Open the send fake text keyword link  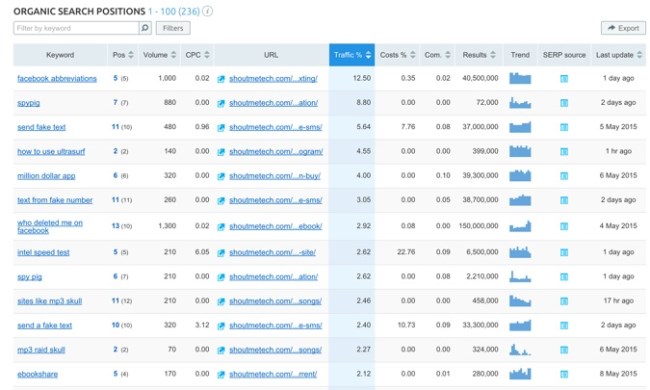[x=41, y=127]
